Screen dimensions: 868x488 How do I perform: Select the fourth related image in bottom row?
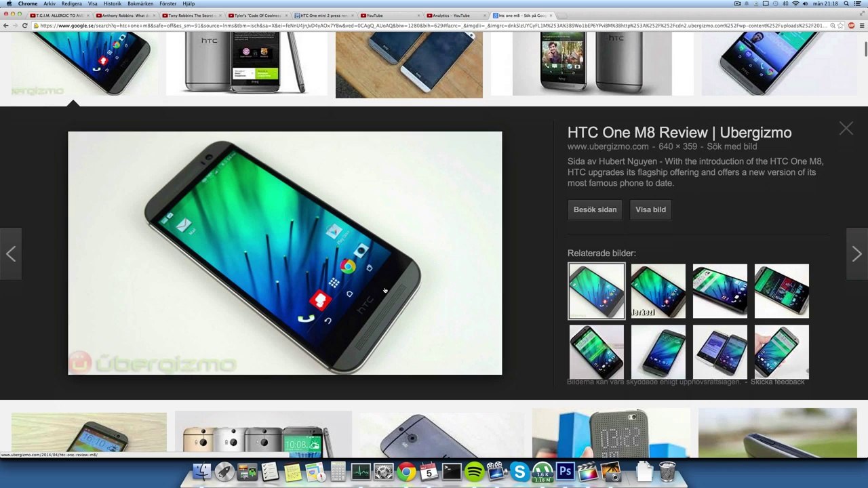781,352
